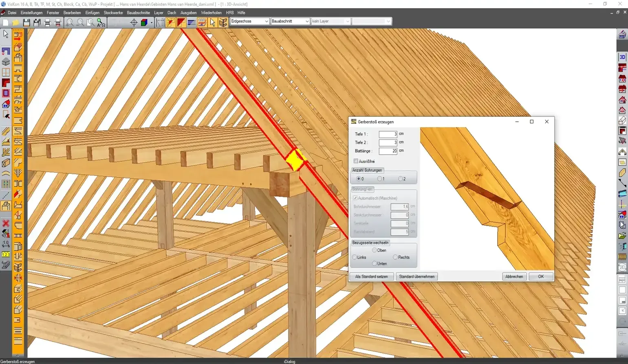The image size is (628, 364).
Task: Click the zoom-in magnifier toolbar icon
Action: [70, 22]
